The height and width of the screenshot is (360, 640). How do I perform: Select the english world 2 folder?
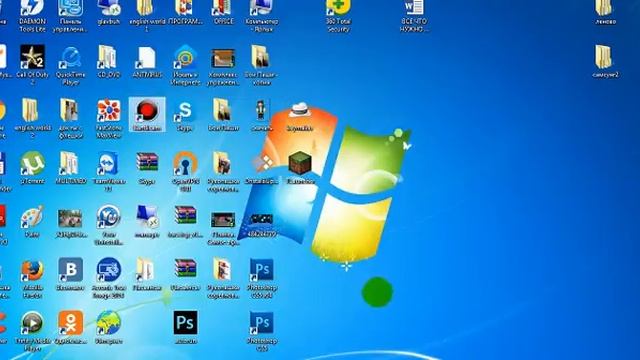click(x=32, y=118)
